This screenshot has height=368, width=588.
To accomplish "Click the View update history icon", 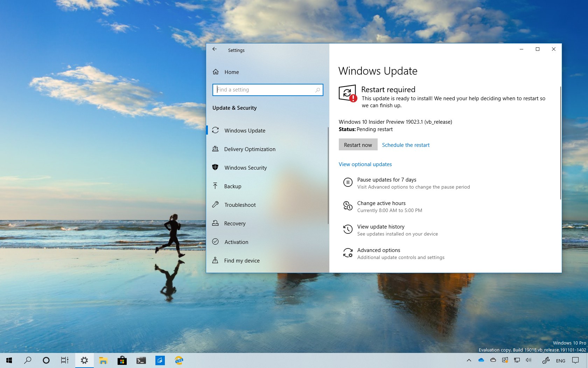I will pos(348,229).
